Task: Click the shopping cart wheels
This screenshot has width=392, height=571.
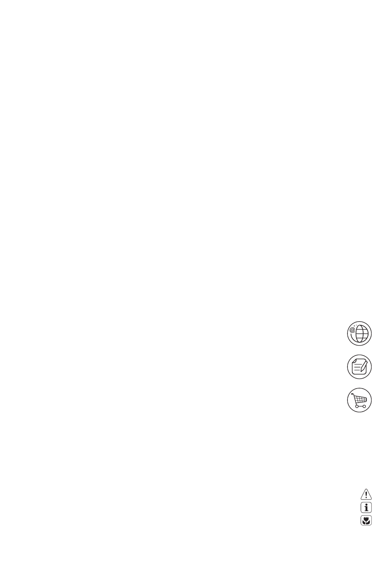Action: click(x=360, y=406)
